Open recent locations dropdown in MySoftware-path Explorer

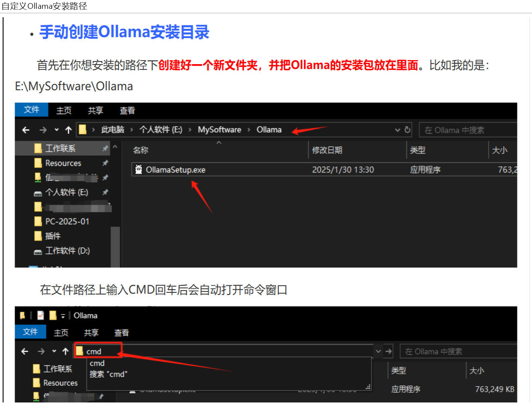57,130
